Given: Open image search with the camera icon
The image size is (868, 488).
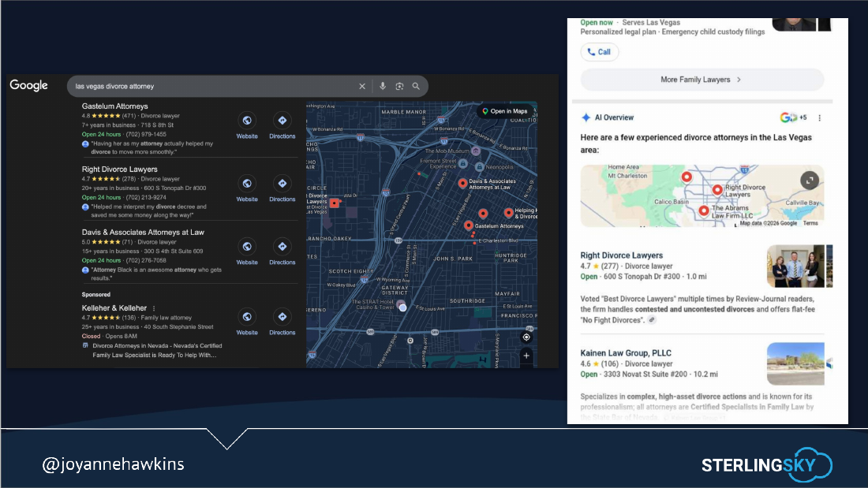Looking at the screenshot, I should (x=400, y=86).
